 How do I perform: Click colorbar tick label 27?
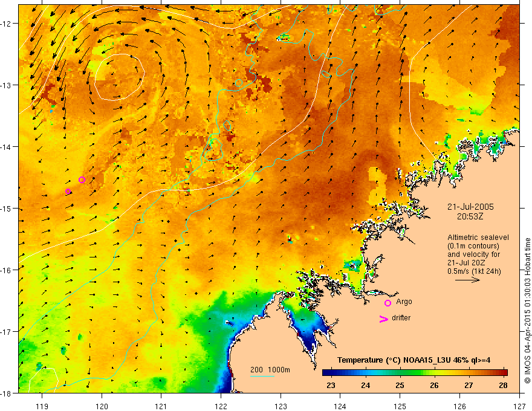coord(469,385)
